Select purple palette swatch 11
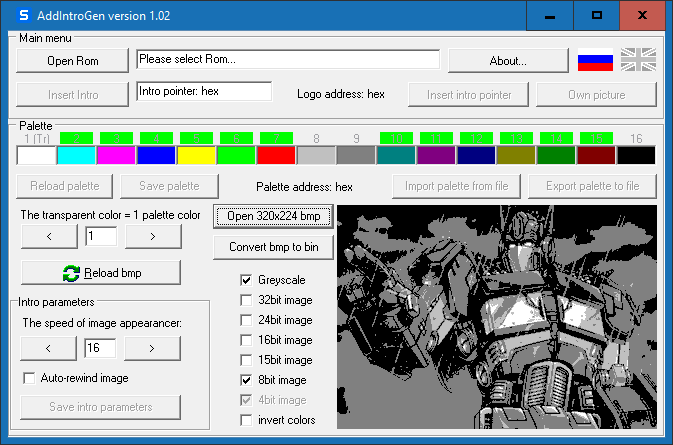This screenshot has height=445, width=673. [x=436, y=155]
